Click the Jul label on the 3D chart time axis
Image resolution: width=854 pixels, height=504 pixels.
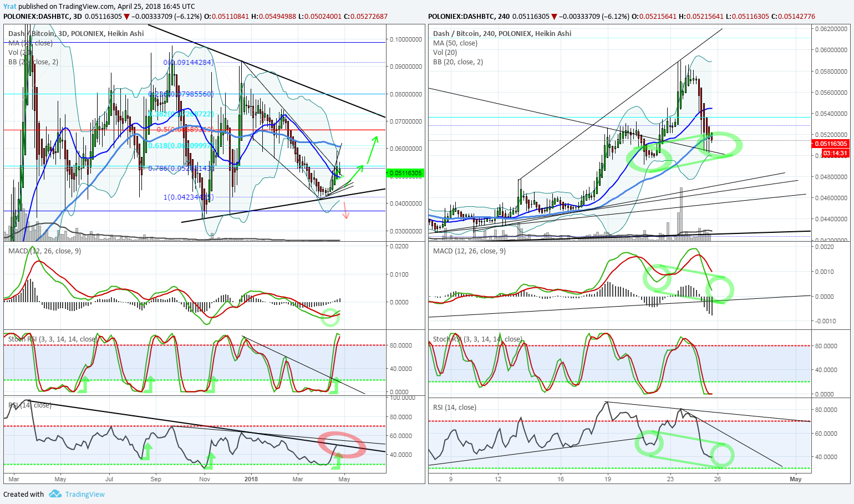coord(109,479)
